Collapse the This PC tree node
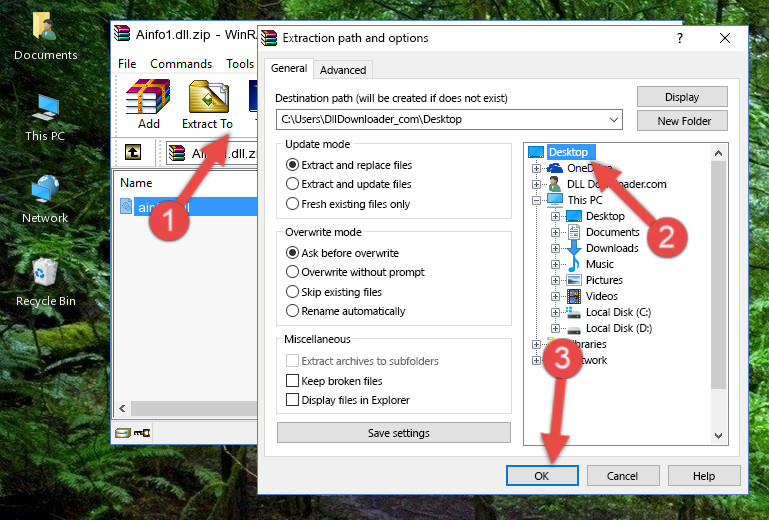This screenshot has height=520, width=769. 536,200
